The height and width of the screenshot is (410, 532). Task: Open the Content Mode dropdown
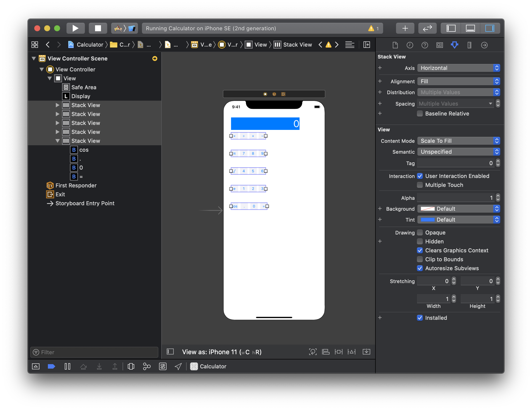(458, 141)
